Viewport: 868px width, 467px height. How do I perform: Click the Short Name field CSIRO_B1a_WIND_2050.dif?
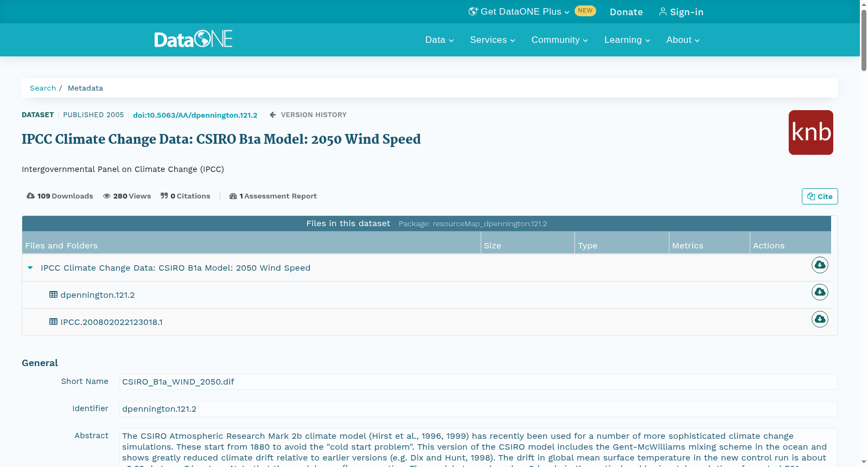pos(478,382)
